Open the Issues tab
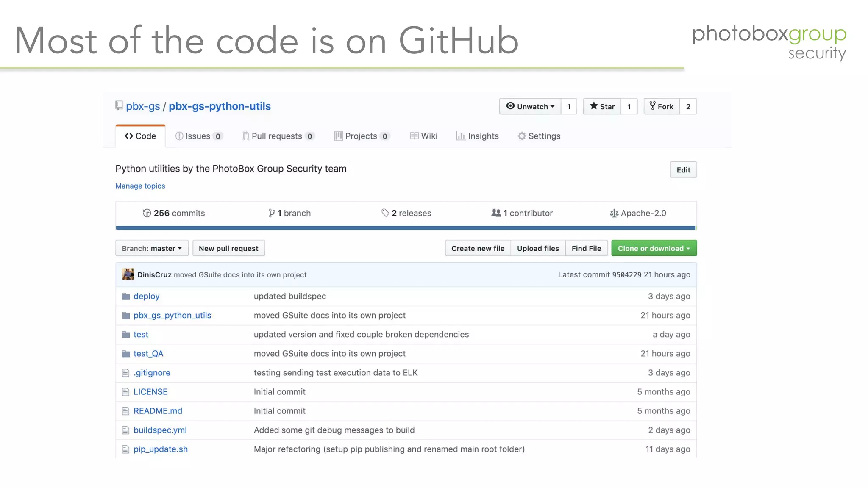This screenshot has width=868, height=488. pos(199,136)
